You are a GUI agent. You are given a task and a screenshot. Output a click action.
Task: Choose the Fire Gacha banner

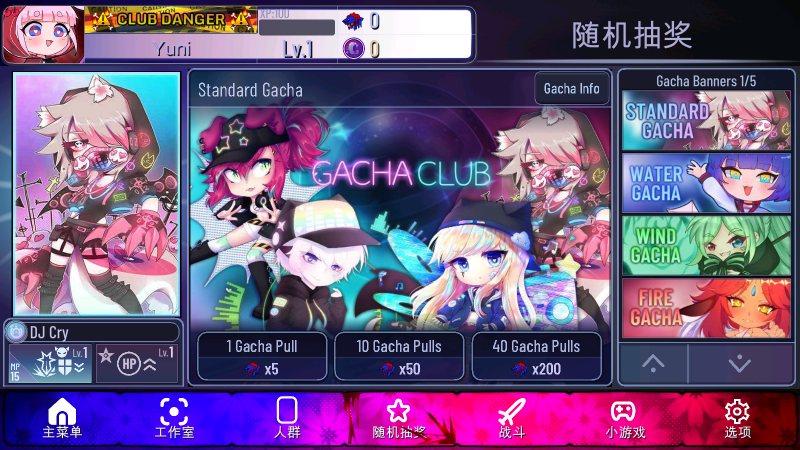pyautogui.click(x=706, y=308)
